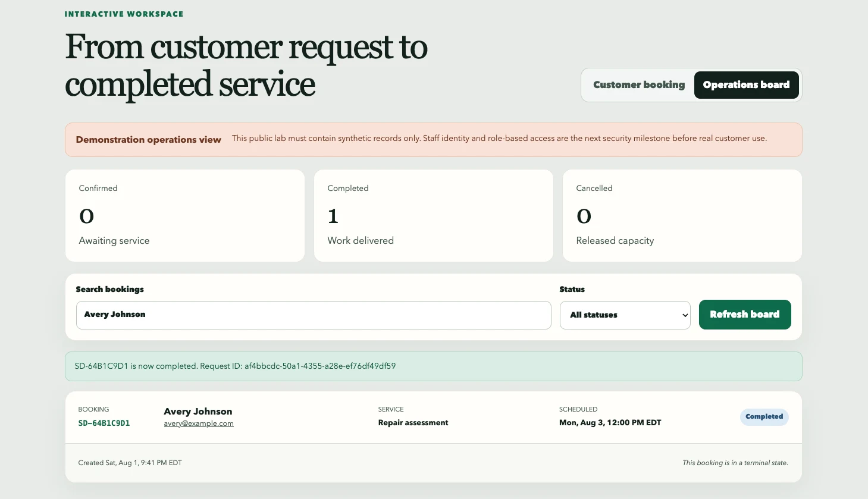
Task: Click the scheduled time Mon, Aug 3, 12:00 PM EDT
Action: click(x=610, y=423)
